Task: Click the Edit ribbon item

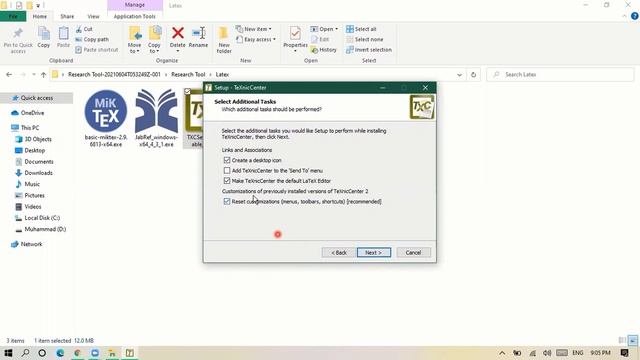Action: tap(320, 40)
